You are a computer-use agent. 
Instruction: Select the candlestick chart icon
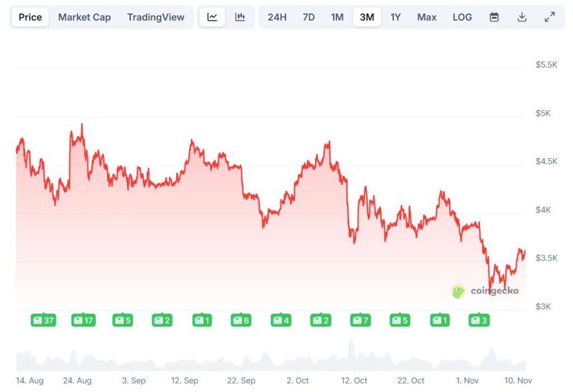(x=240, y=17)
